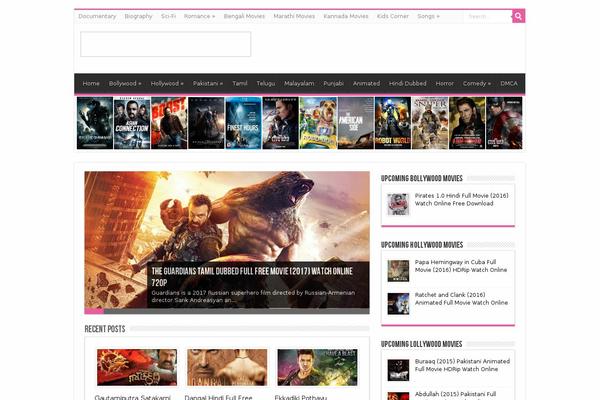Click the Ekkadiki Pothavu post thumbnail
This screenshot has width=600, height=400.
tap(318, 367)
